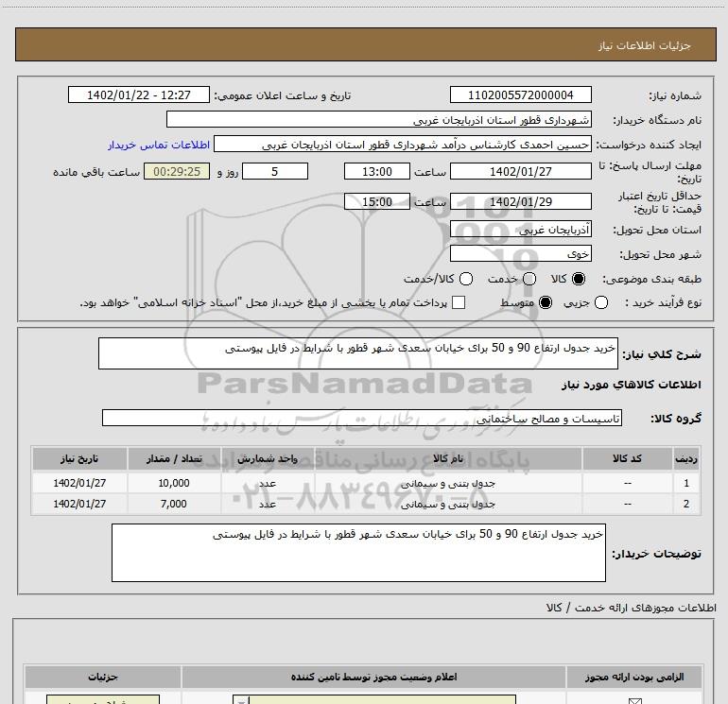Click delivery city field خوی
This screenshot has height=704, width=728.
[520, 254]
